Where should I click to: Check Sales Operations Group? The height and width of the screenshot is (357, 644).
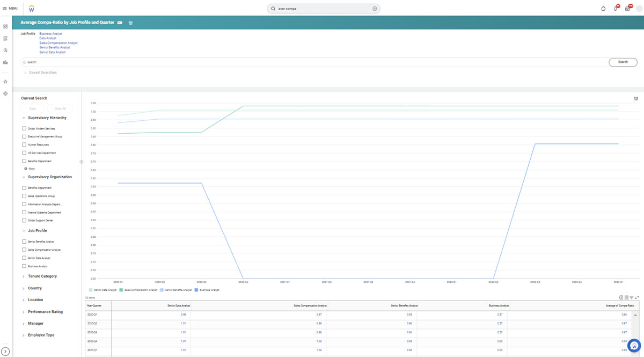point(24,196)
